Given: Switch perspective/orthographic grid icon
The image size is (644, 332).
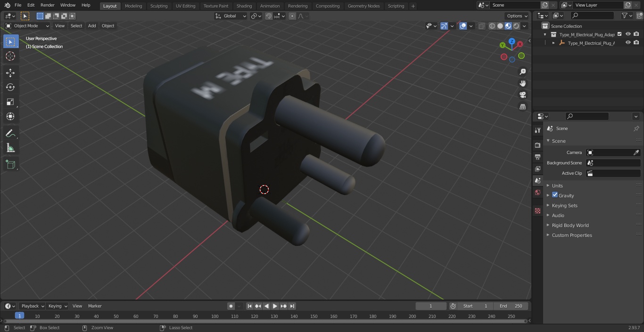Looking at the screenshot, I should pos(522,107).
